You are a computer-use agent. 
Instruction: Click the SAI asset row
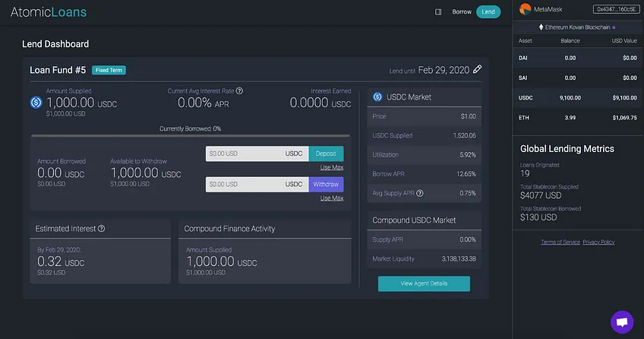[578, 78]
